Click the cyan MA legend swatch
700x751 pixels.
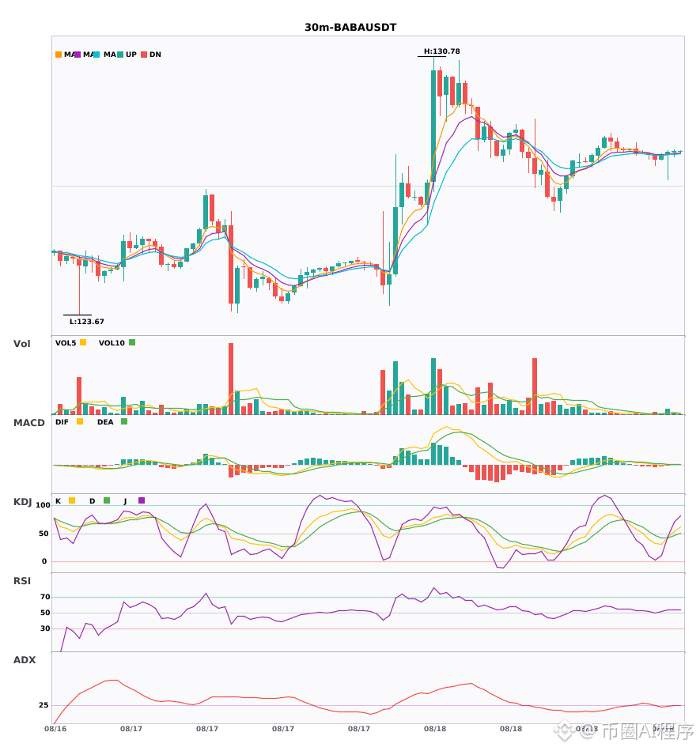click(x=96, y=55)
